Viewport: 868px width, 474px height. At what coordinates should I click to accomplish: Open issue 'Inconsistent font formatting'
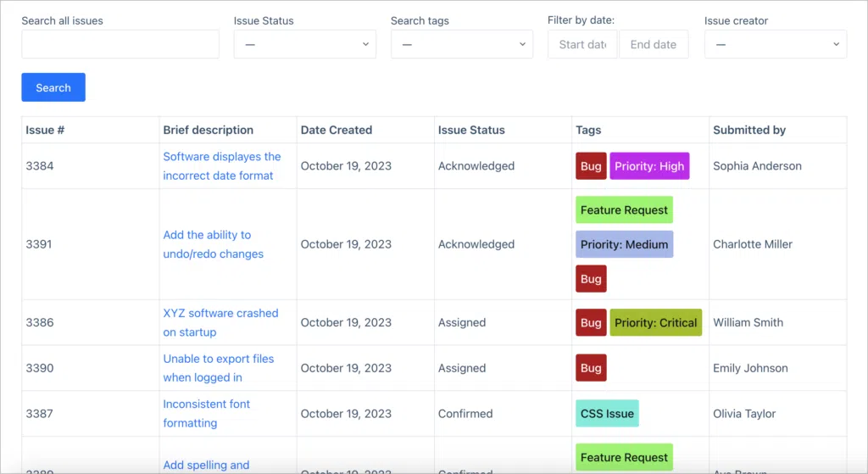point(207,413)
